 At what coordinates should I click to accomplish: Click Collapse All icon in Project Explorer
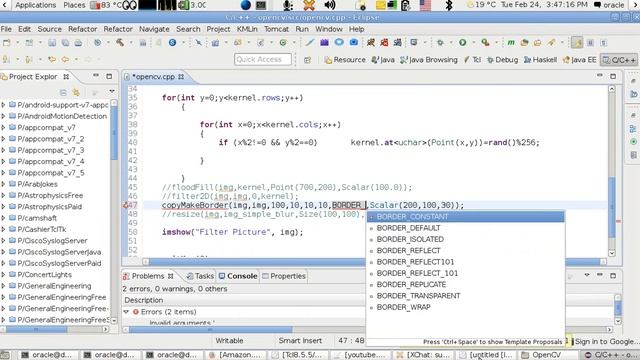point(63,93)
